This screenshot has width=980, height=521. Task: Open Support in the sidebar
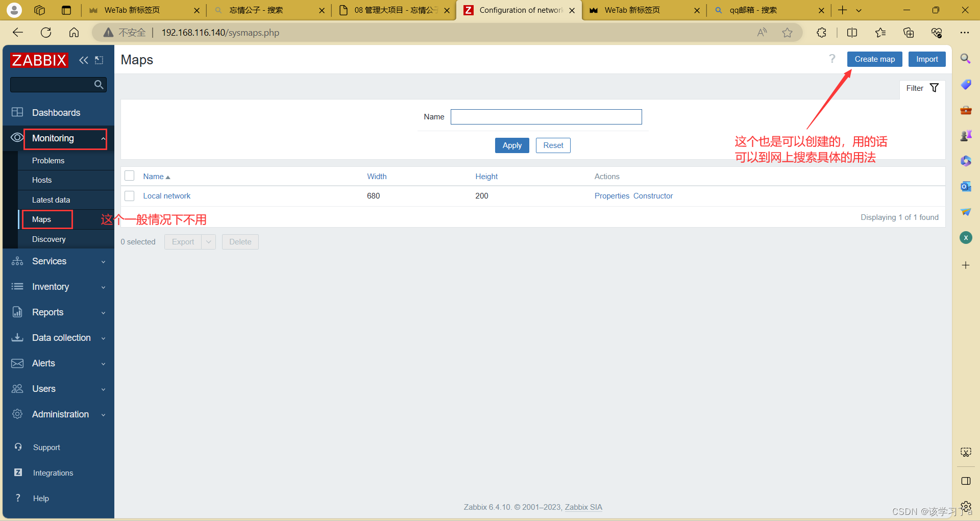(46, 448)
